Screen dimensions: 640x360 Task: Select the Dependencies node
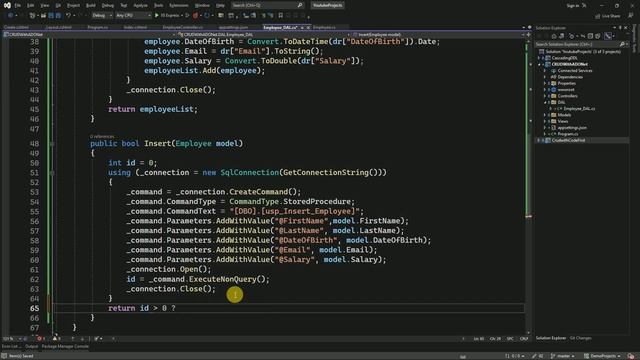570,77
